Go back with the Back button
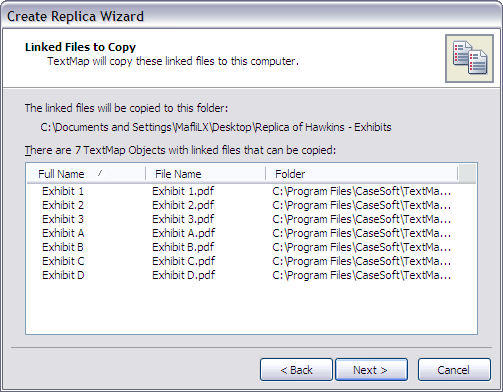 (x=296, y=370)
